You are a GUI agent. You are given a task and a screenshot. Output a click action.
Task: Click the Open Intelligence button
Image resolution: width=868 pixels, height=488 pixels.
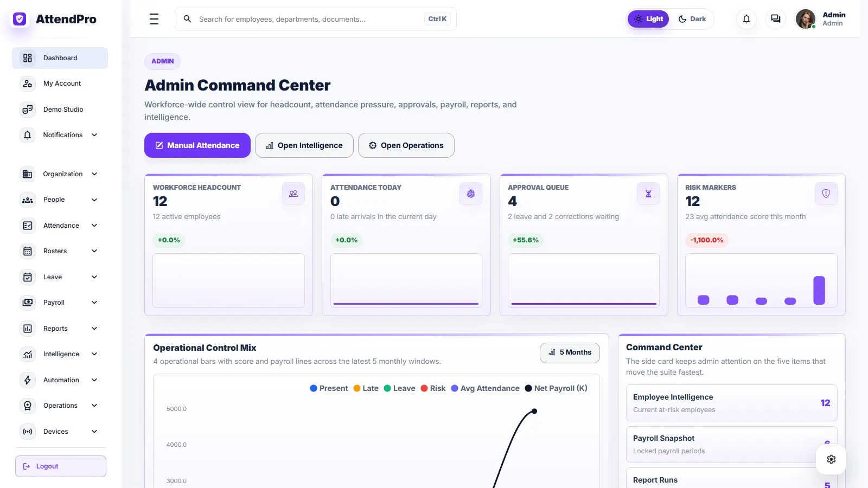click(304, 145)
